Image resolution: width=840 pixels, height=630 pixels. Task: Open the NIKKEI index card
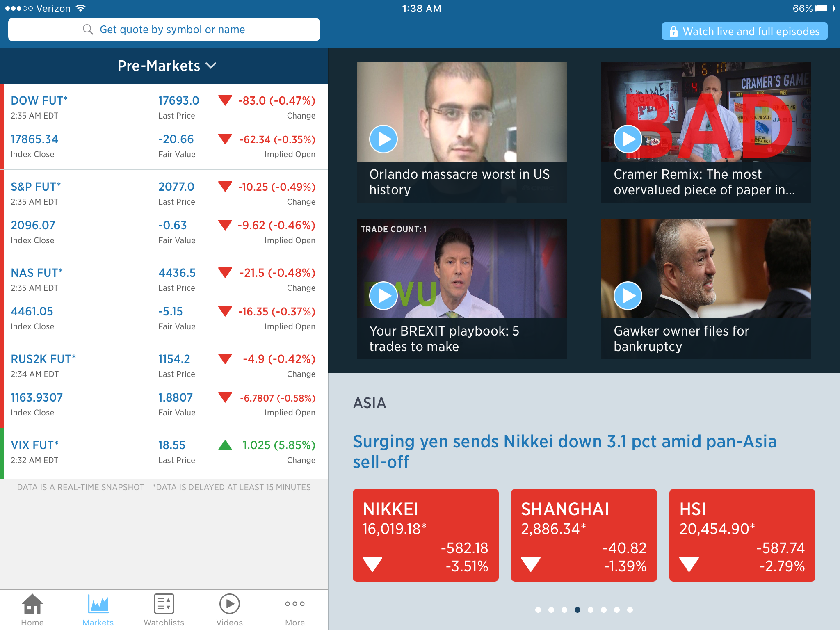click(x=426, y=535)
